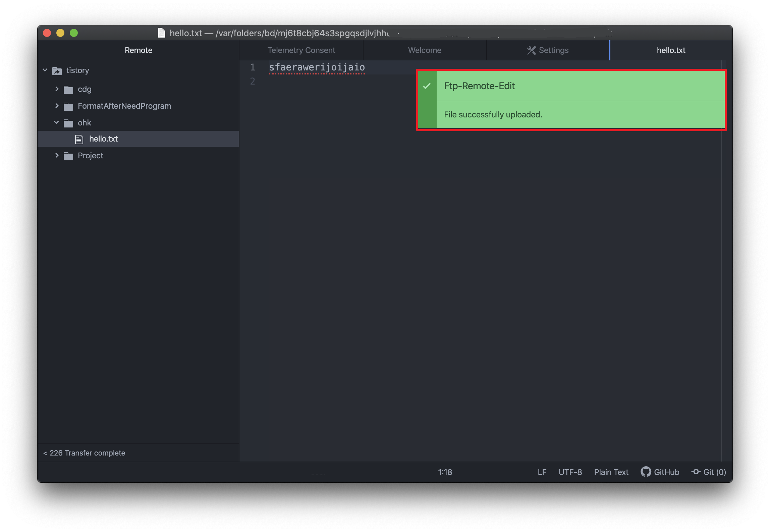Image resolution: width=770 pixels, height=532 pixels.
Task: Click the cdg folder icon
Action: pos(68,90)
